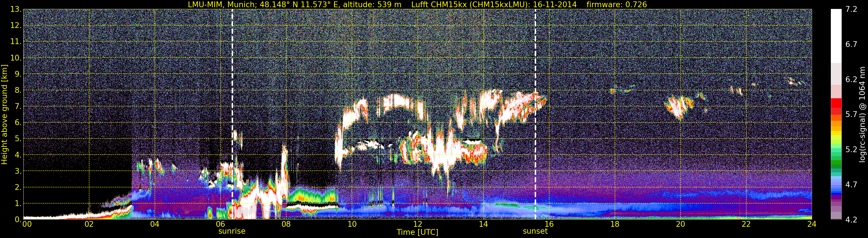Click the time tick label '12' on time axis
Screen dimensions: 868x238
tap(417, 224)
